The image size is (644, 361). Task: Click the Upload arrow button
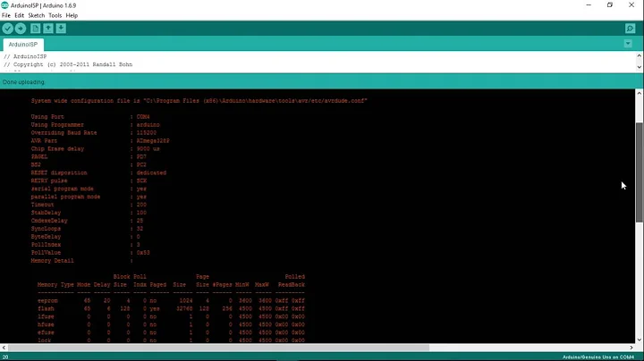click(x=21, y=29)
